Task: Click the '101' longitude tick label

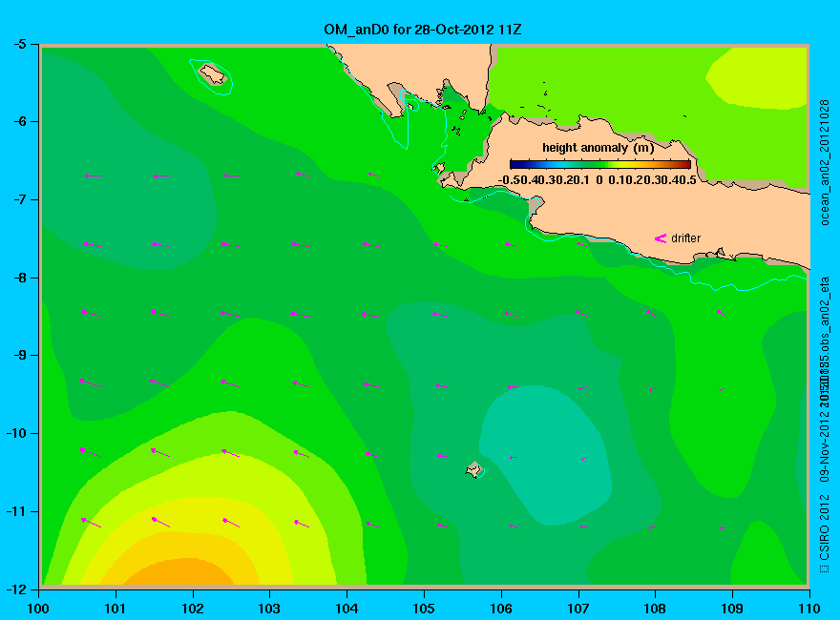Action: [115, 609]
